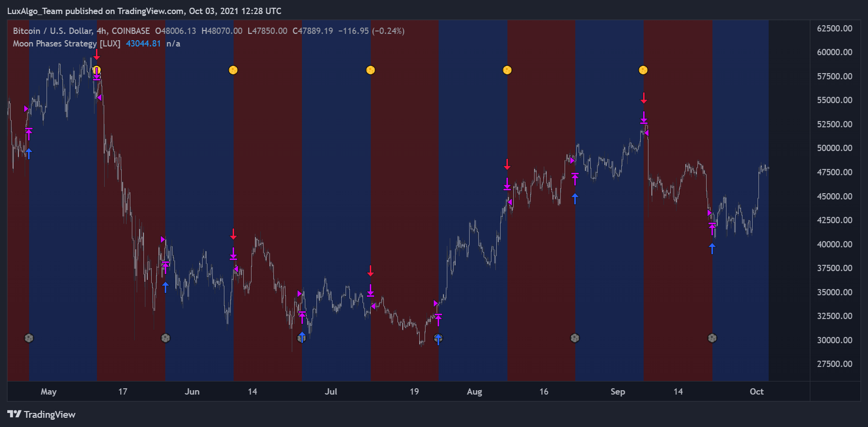This screenshot has width=868, height=427.
Task: Click the red sell arrow above the August full moon candle
Action: point(507,165)
